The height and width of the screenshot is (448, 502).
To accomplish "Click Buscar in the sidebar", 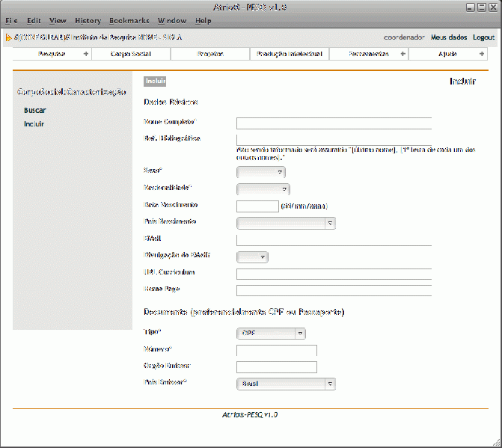I will click(x=34, y=110).
